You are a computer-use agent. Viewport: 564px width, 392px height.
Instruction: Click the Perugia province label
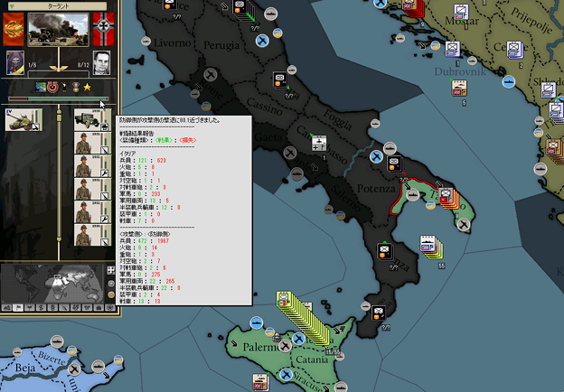221,45
